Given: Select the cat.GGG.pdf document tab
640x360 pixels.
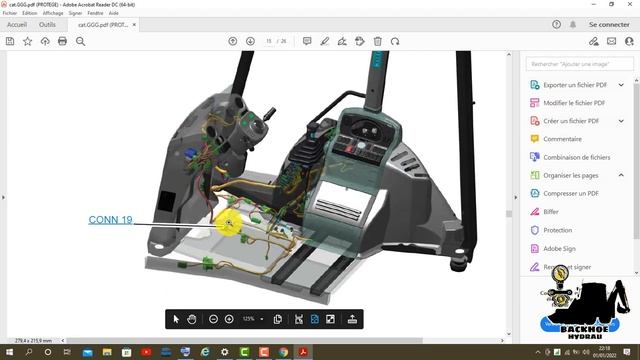Looking at the screenshot, I should 102,24.
